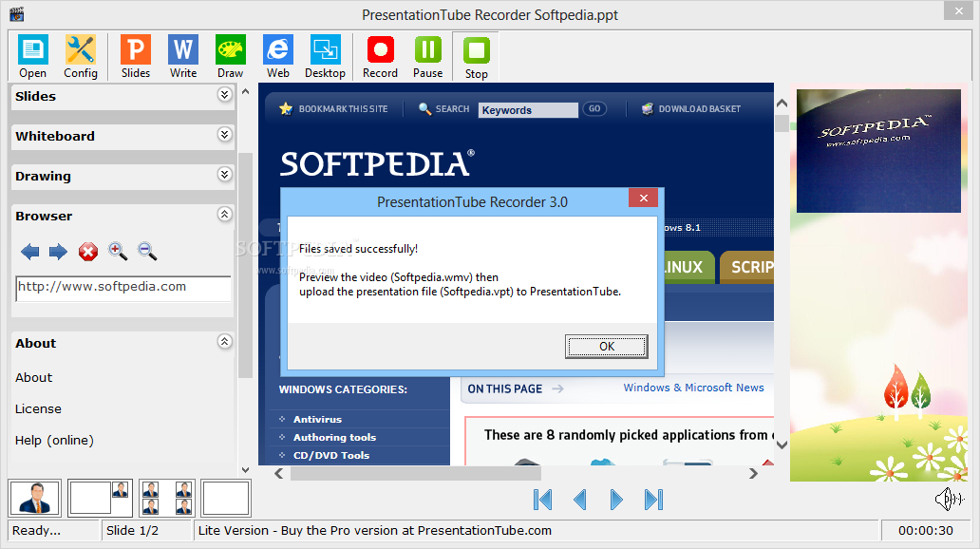Viewport: 980px width, 549px height.
Task: Collapse the About panel
Action: [224, 341]
